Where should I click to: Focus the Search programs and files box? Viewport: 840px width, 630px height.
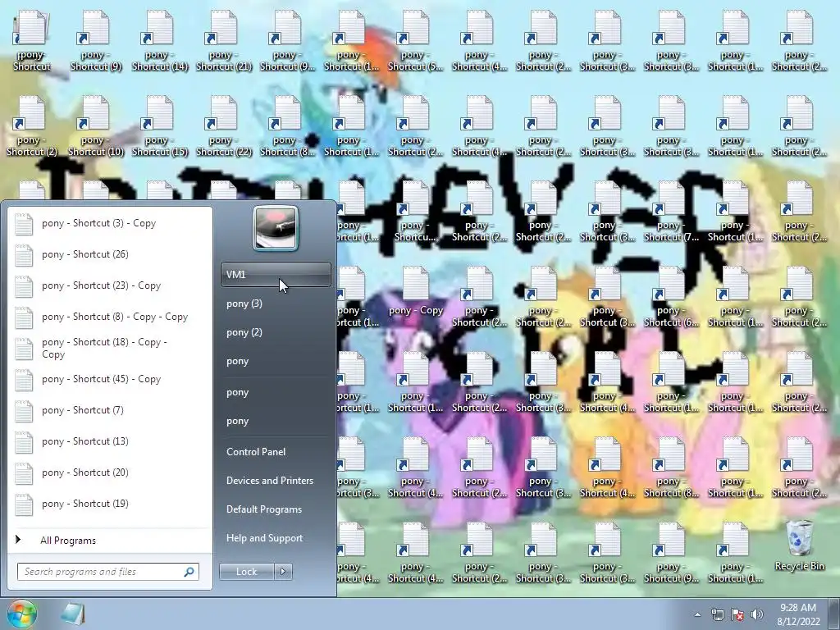(x=107, y=572)
